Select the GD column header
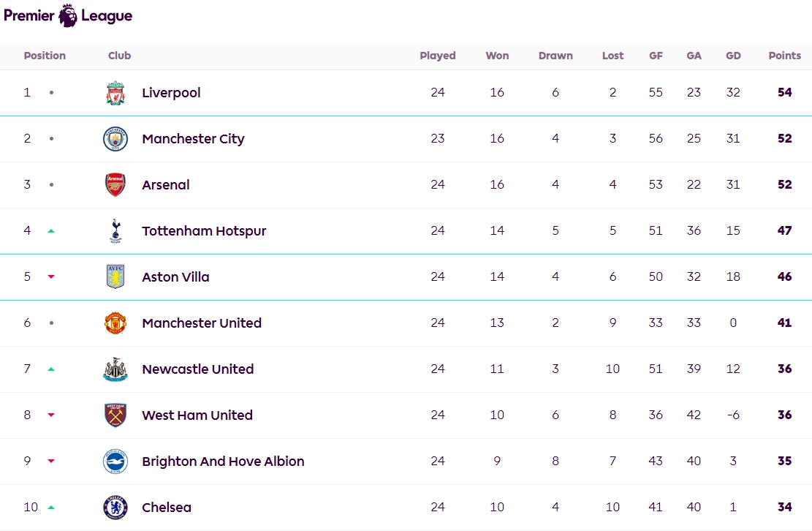 tap(733, 56)
